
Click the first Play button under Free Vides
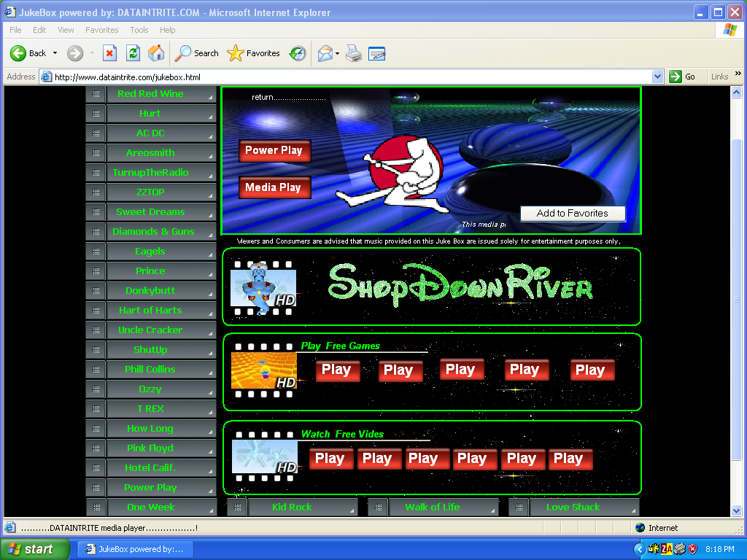tap(330, 459)
